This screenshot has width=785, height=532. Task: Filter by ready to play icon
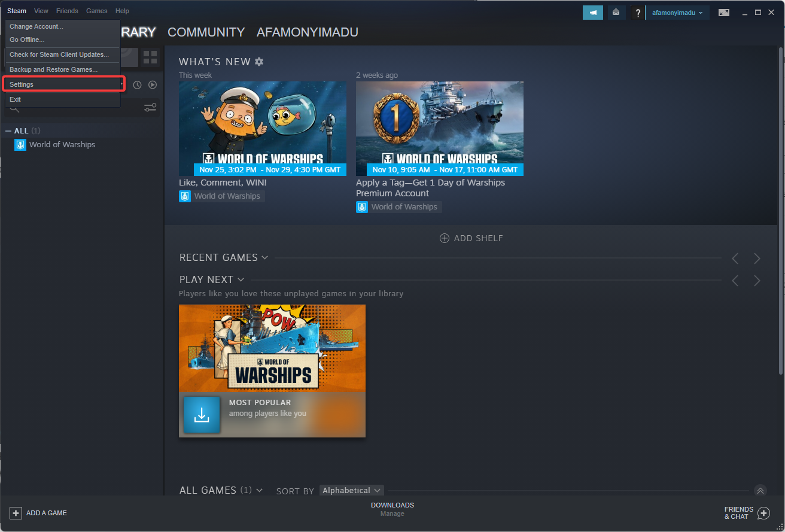(x=153, y=85)
